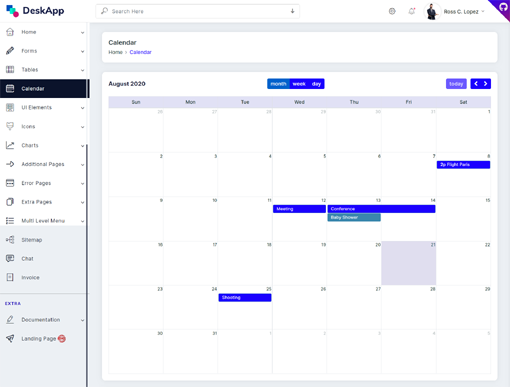The width and height of the screenshot is (510, 387).
Task: Switch calendar to day view
Action: [x=316, y=84]
